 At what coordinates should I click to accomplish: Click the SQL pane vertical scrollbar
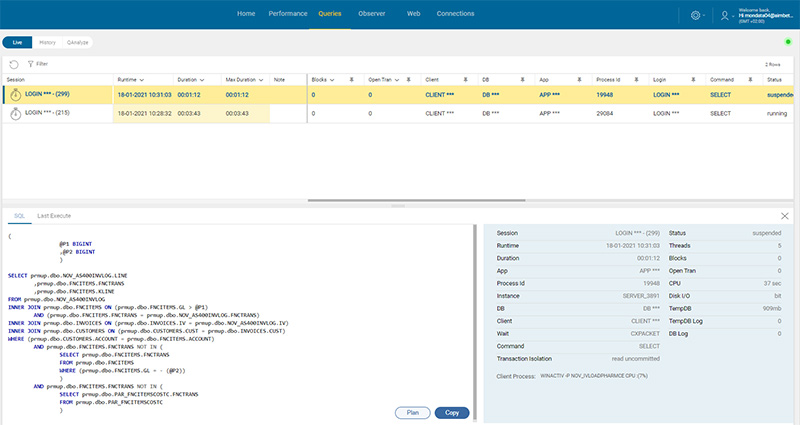(x=475, y=322)
